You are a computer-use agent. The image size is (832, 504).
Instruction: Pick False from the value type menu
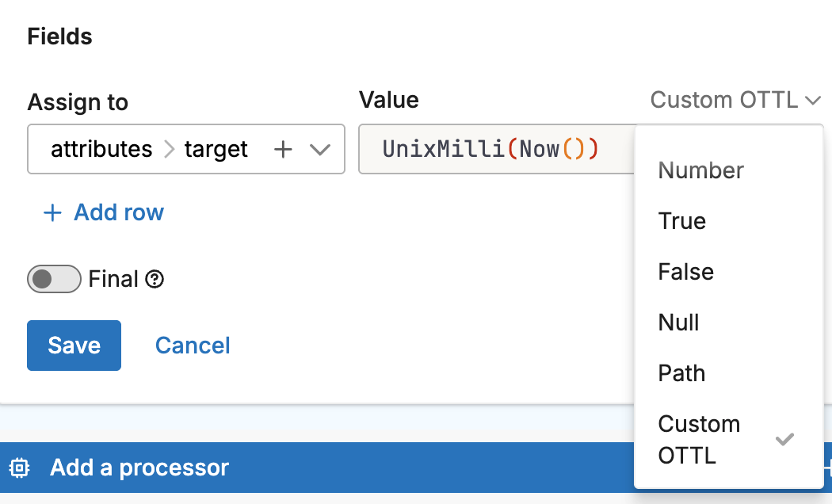click(x=685, y=272)
